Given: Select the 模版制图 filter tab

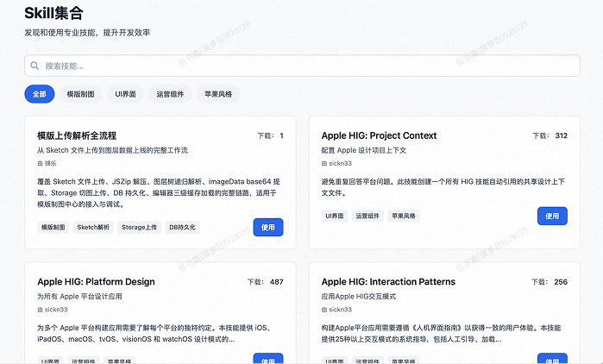Looking at the screenshot, I should pyautogui.click(x=81, y=94).
